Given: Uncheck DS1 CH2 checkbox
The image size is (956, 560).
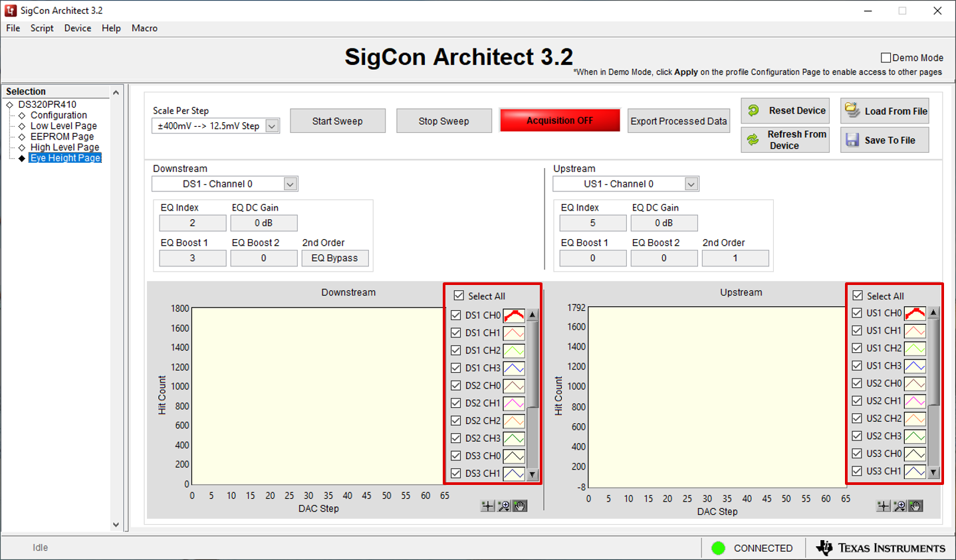Looking at the screenshot, I should pos(456,350).
